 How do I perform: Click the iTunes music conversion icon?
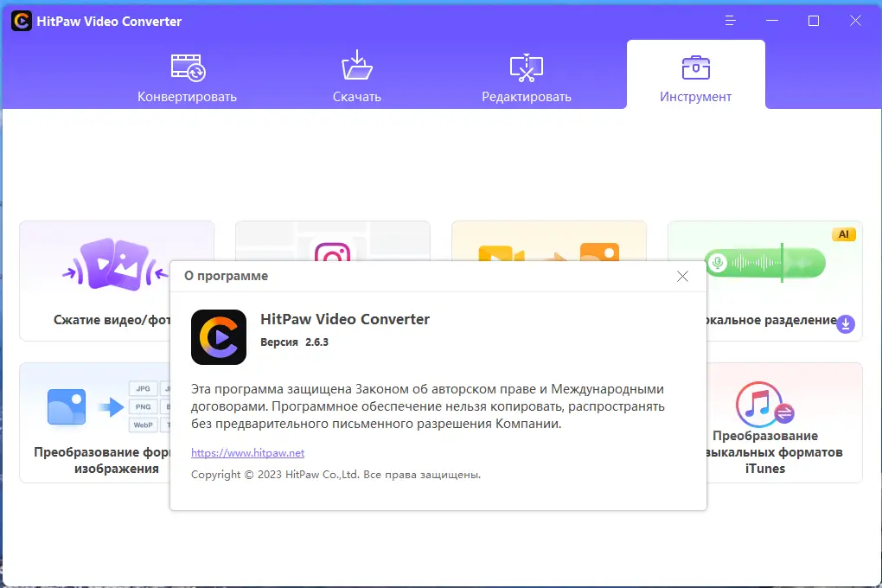click(x=764, y=405)
